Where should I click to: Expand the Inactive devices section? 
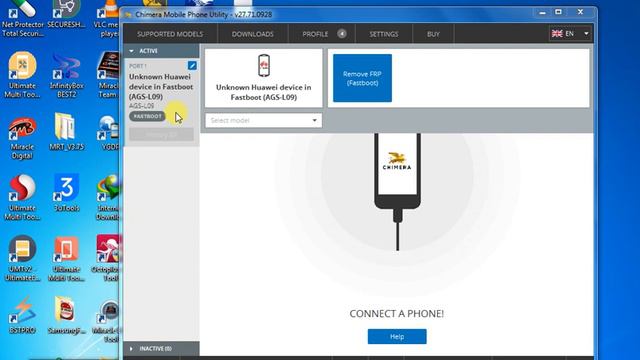[161, 349]
